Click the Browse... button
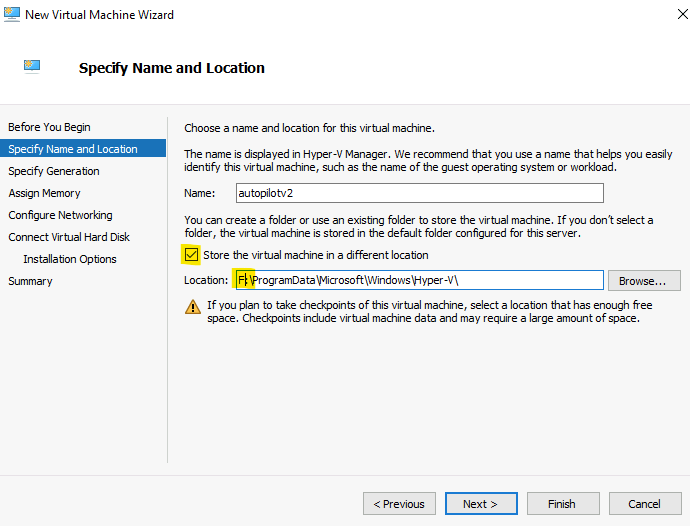The image size is (690, 526). click(644, 281)
